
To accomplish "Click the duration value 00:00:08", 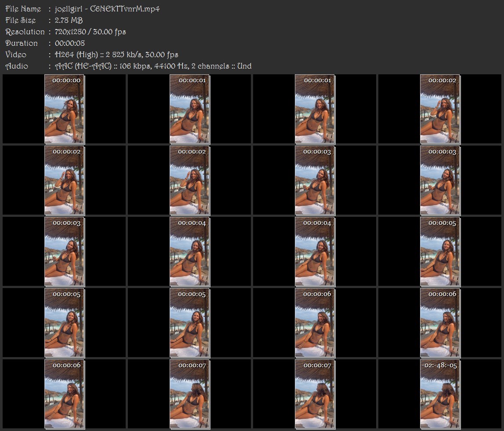I will [70, 43].
